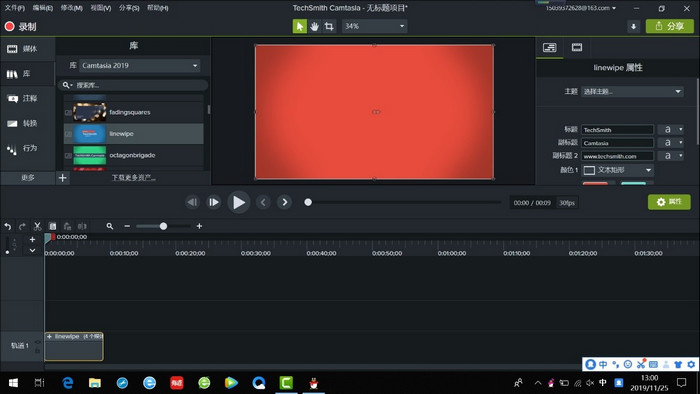Open the 注释 annotations tab
The width and height of the screenshot is (700, 394).
tap(28, 98)
